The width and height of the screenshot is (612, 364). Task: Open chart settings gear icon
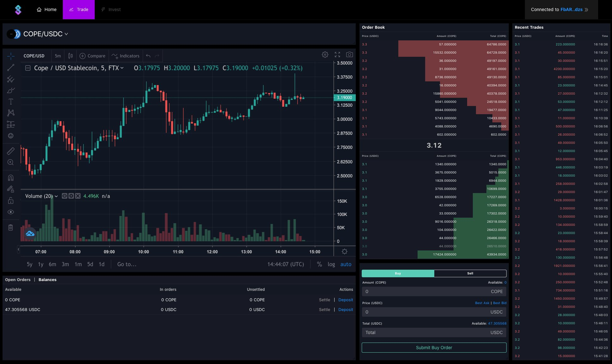point(325,55)
